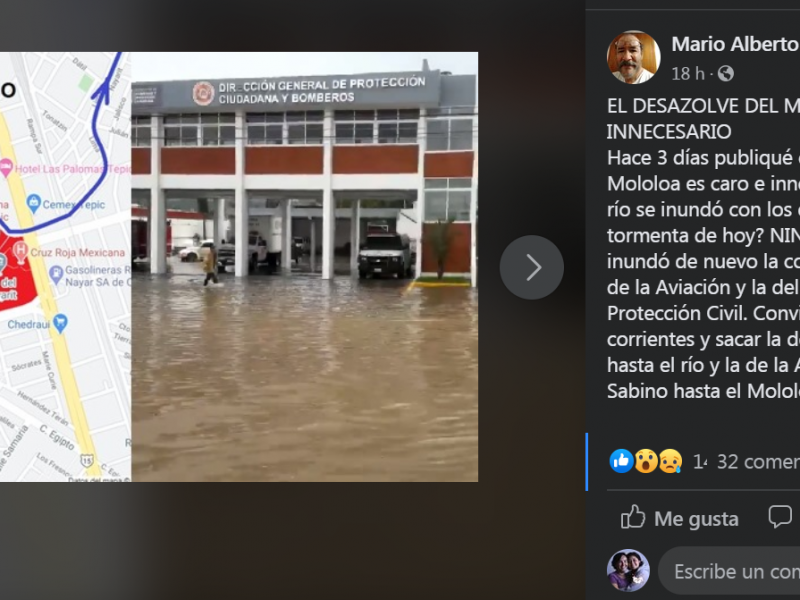Click the thumbs-up Me gusta icon
The width and height of the screenshot is (800, 600).
[x=633, y=517]
